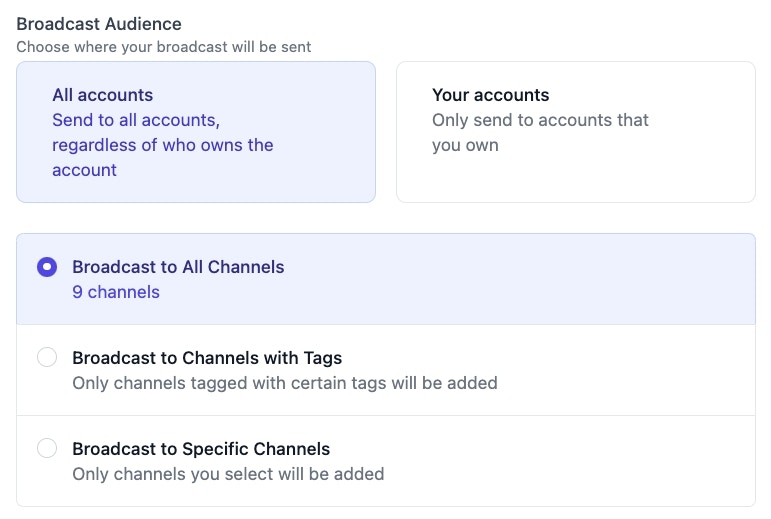Select the Broadcast to All Channels radio button

pos(47,267)
